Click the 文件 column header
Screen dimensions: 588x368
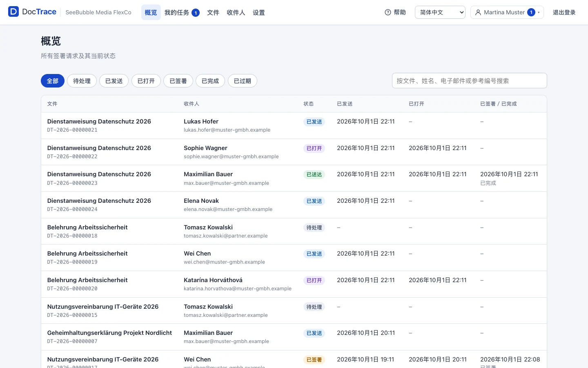click(x=52, y=104)
